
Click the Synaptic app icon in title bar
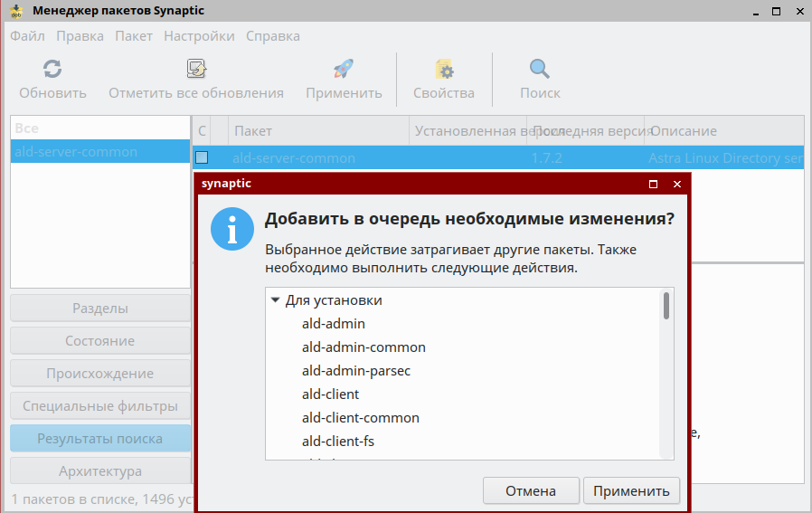[16, 11]
